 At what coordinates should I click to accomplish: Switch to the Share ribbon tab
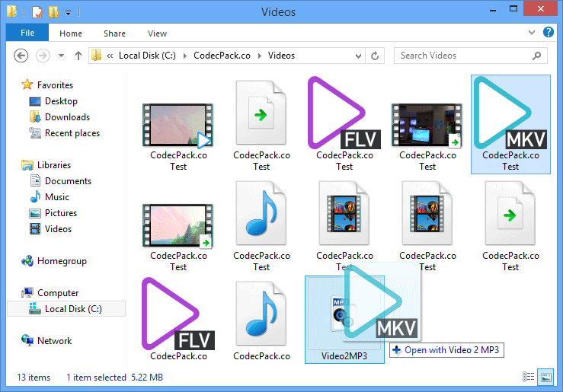click(x=114, y=33)
